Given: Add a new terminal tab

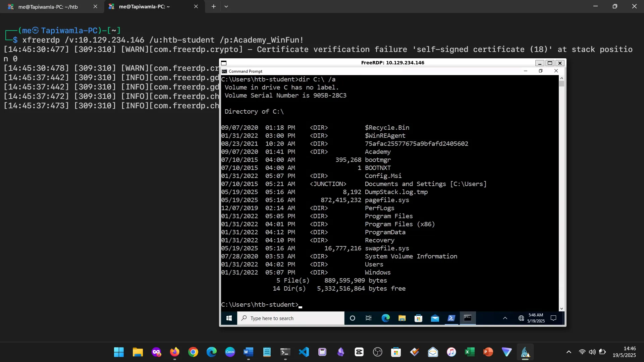Looking at the screenshot, I should 213,6.
